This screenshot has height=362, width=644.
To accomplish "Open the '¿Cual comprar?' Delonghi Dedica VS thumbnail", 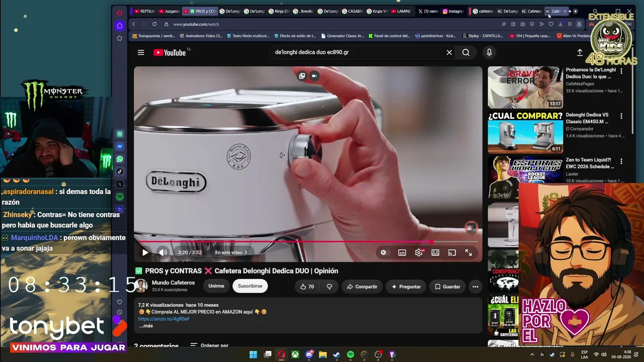I will pos(525,133).
